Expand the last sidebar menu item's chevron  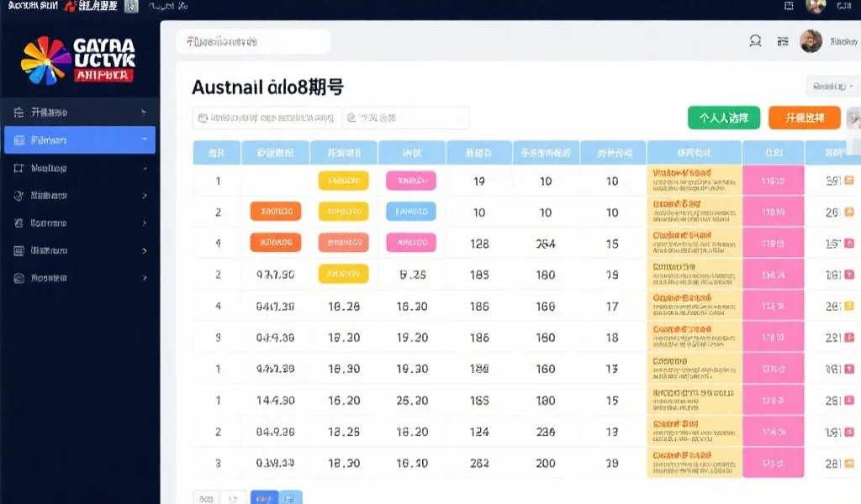pos(145,278)
